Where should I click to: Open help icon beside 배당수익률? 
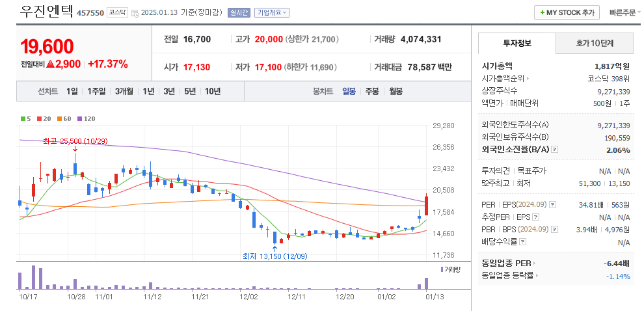pyautogui.click(x=523, y=242)
